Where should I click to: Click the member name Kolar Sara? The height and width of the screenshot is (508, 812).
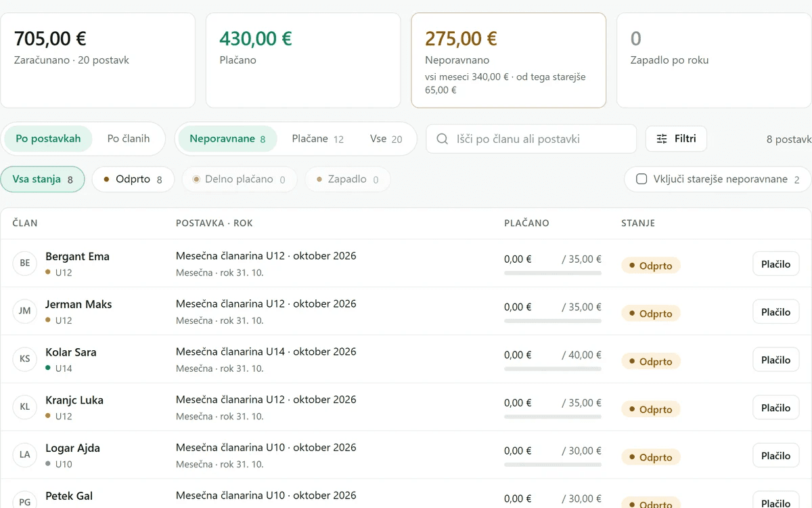(x=71, y=352)
